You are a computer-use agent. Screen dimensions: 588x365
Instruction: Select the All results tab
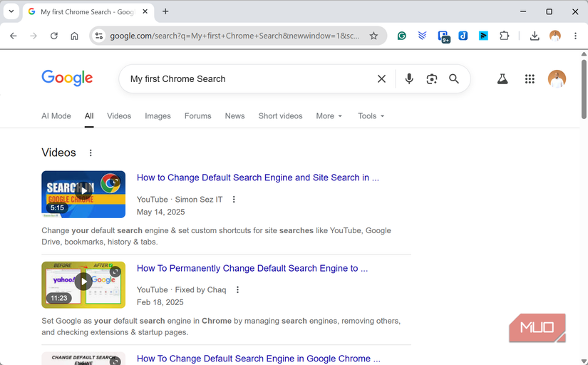[x=89, y=116]
